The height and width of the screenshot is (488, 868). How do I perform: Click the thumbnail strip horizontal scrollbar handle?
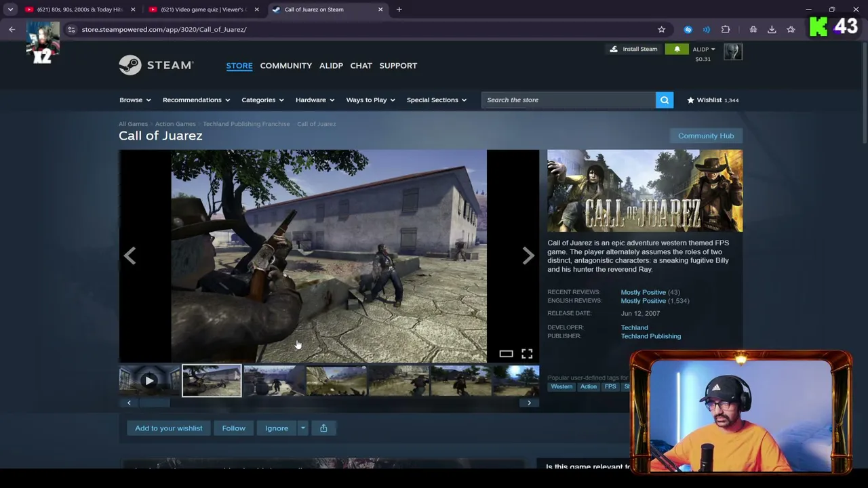(x=154, y=403)
